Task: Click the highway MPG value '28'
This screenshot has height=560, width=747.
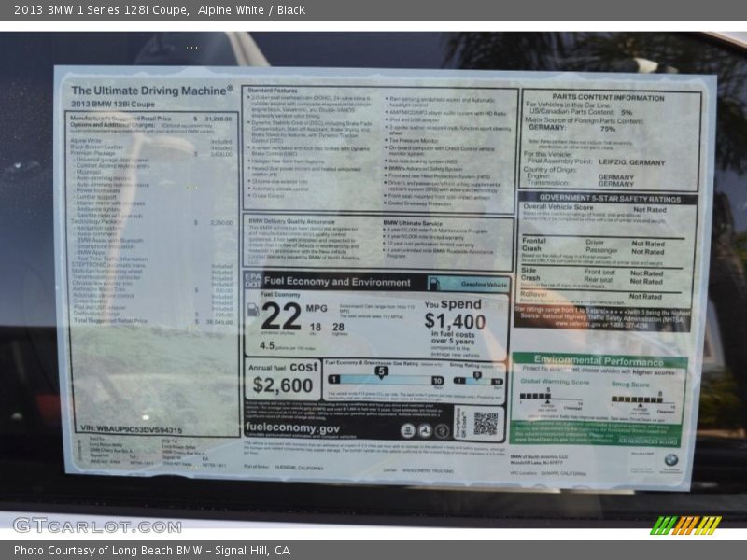Action: (x=338, y=327)
